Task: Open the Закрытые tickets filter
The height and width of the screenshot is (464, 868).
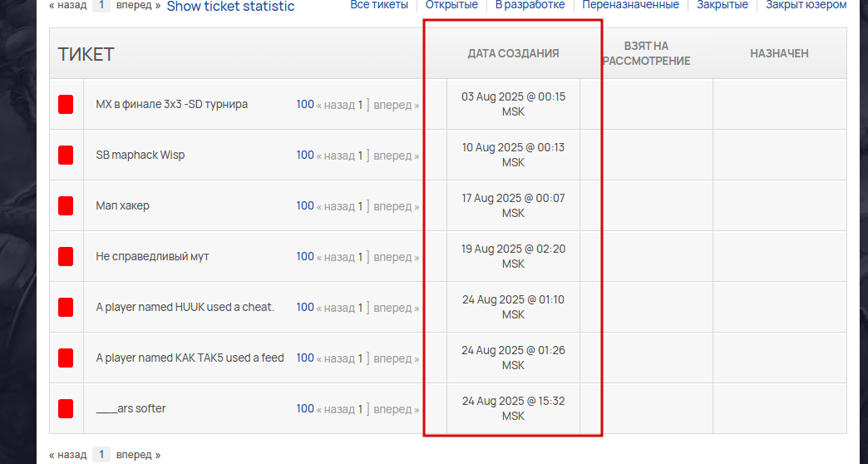Action: [723, 5]
